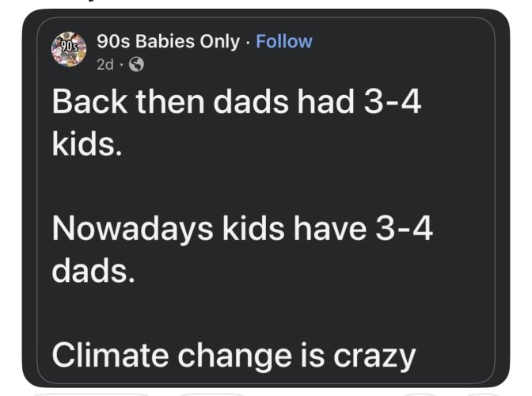
Task: Click the line 'Back then dads had 3-4'
Action: tap(237, 102)
